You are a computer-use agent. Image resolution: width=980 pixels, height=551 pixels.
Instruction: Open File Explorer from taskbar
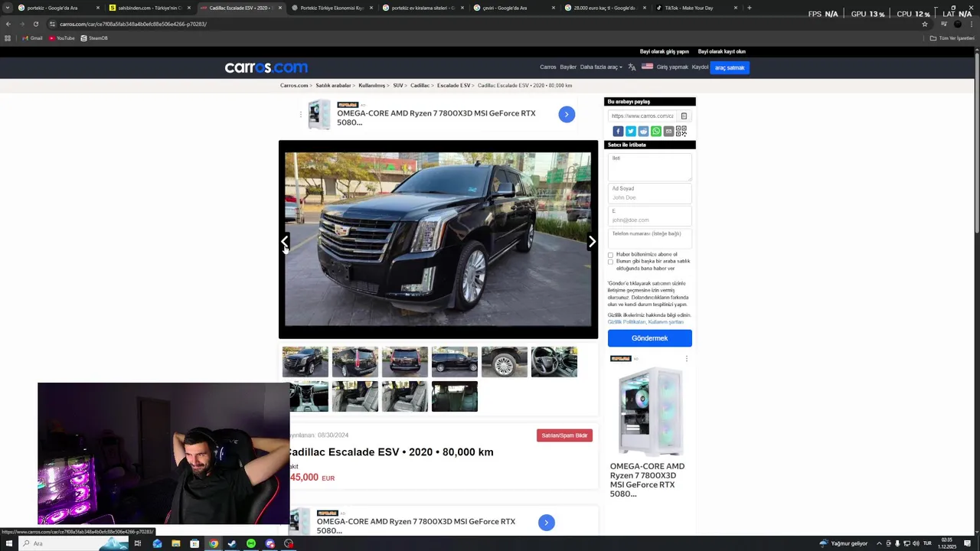pos(176,543)
